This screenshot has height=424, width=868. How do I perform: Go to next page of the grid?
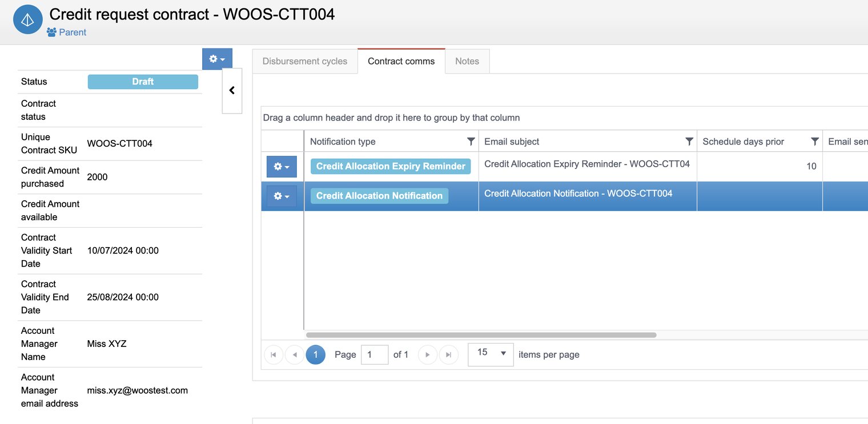[x=428, y=354]
